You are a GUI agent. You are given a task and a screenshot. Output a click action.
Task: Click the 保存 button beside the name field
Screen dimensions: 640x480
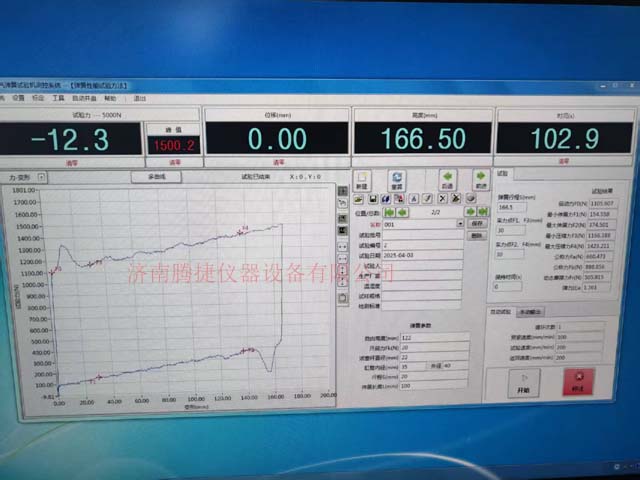[x=477, y=225]
